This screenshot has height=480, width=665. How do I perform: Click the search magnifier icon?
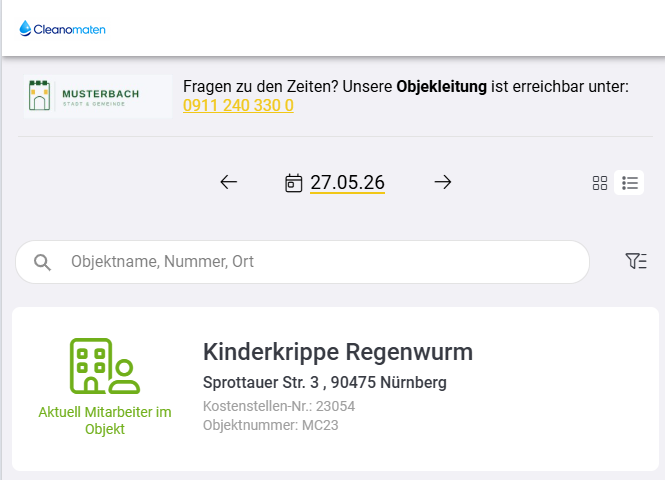[x=42, y=262]
